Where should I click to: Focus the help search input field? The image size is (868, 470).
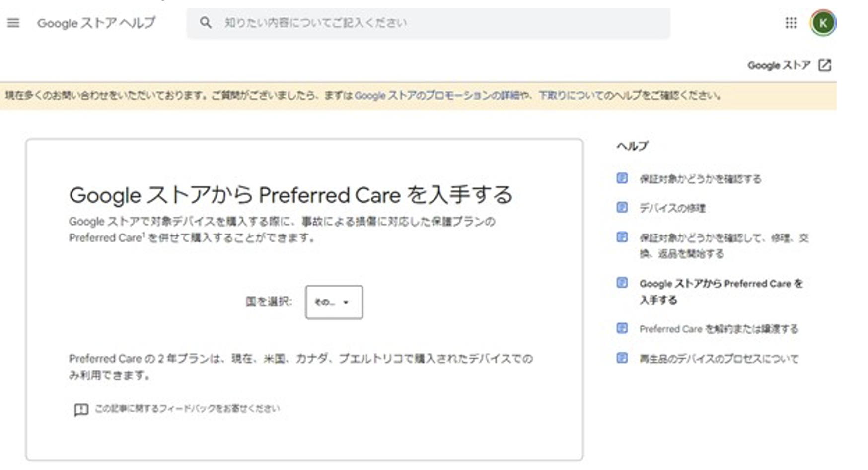click(x=428, y=23)
